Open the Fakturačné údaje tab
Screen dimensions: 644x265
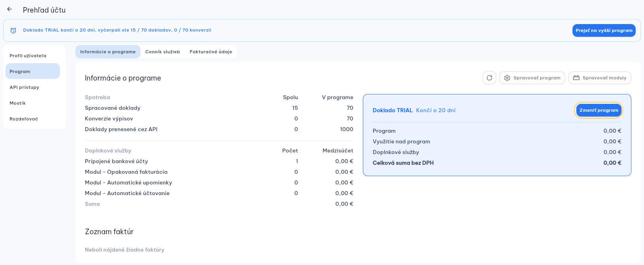coord(211,52)
